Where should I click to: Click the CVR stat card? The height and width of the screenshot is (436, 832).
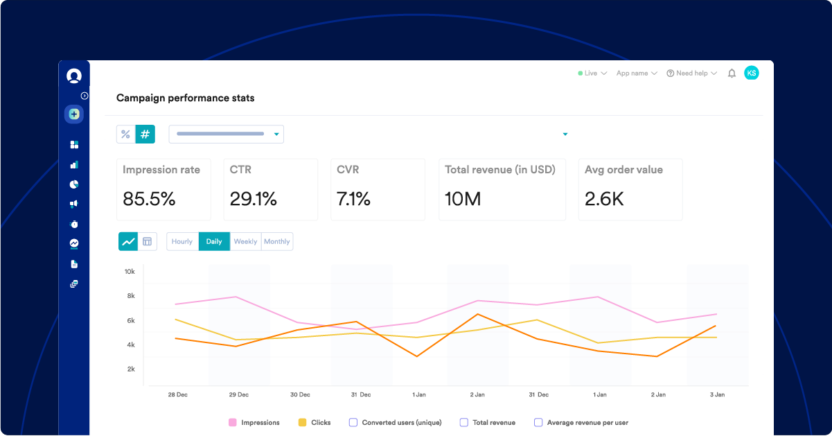pos(378,189)
